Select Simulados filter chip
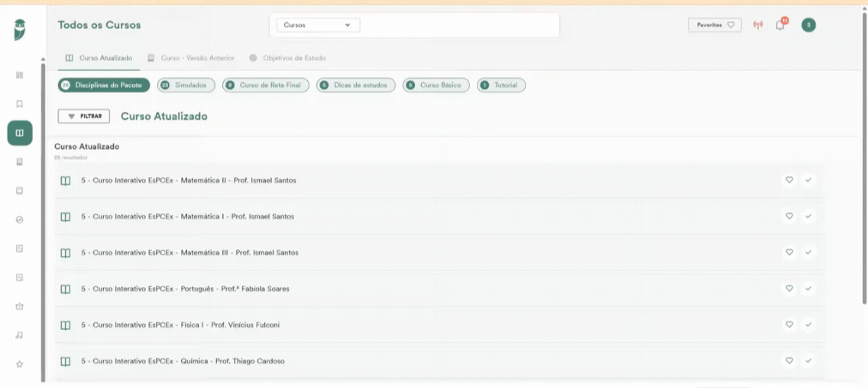The height and width of the screenshot is (388, 868). tap(186, 86)
